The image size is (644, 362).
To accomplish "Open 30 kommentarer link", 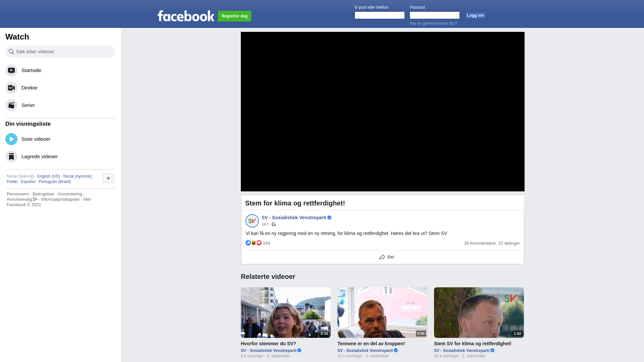I will tap(480, 243).
